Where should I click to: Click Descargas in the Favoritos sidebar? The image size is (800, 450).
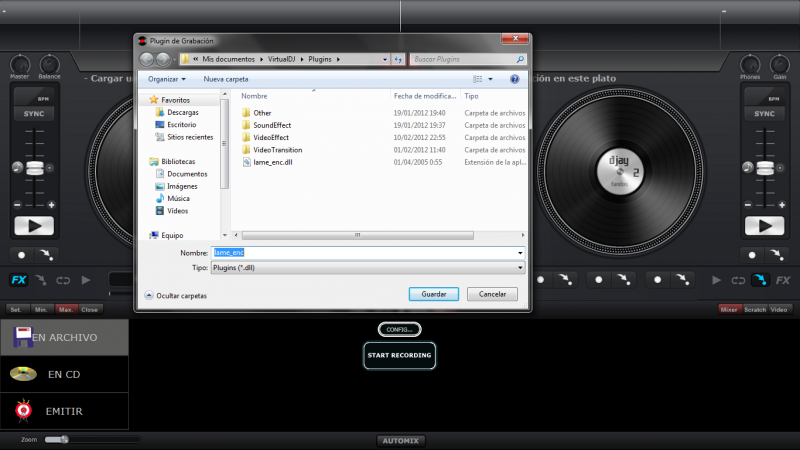pos(183,112)
